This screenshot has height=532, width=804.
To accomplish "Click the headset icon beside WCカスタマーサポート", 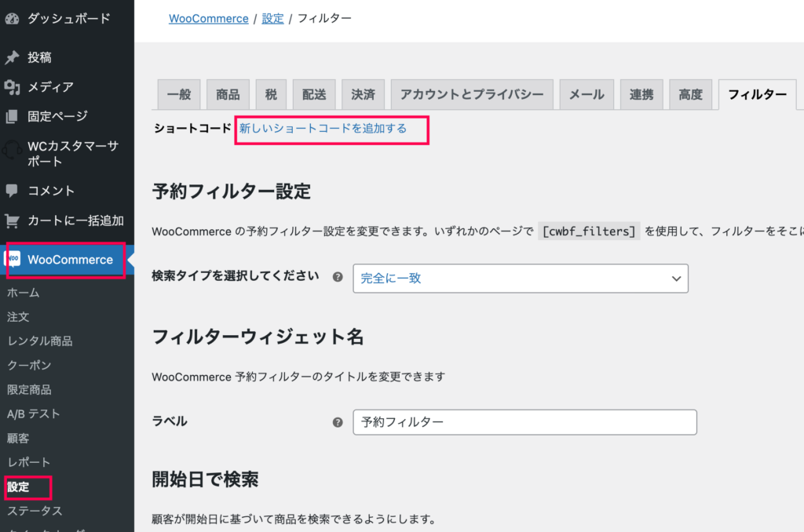I will (12, 151).
